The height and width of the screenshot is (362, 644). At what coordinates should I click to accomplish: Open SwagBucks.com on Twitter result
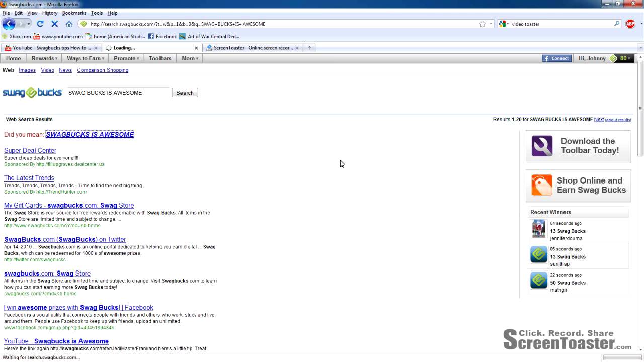pos(65,239)
